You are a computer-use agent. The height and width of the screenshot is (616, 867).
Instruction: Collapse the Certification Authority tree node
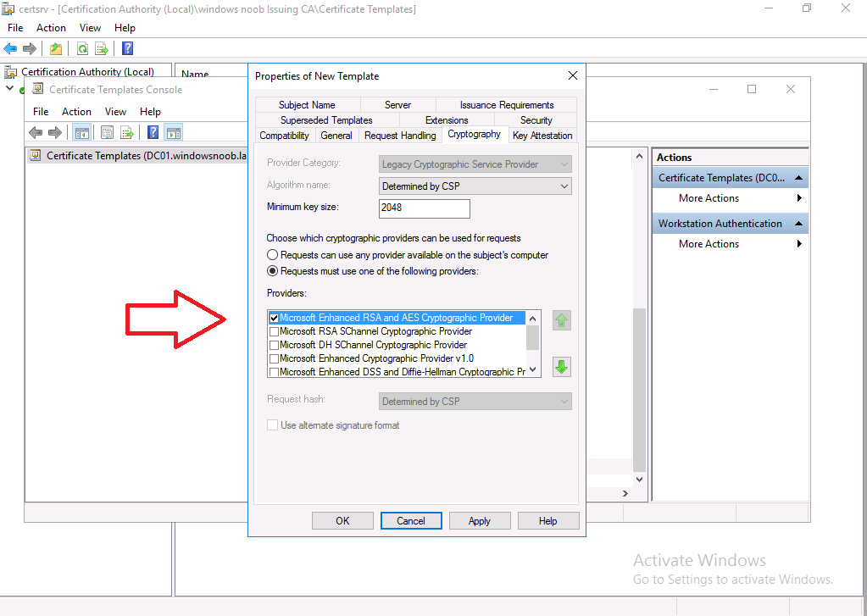click(9, 88)
